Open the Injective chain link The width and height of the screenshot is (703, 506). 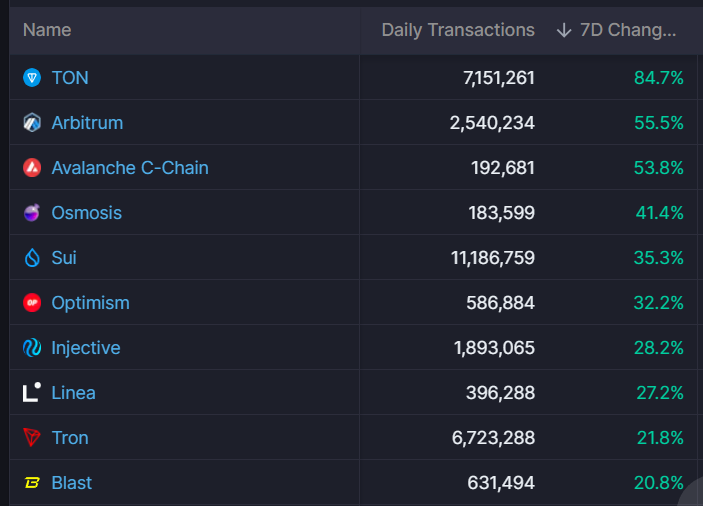[x=86, y=348]
